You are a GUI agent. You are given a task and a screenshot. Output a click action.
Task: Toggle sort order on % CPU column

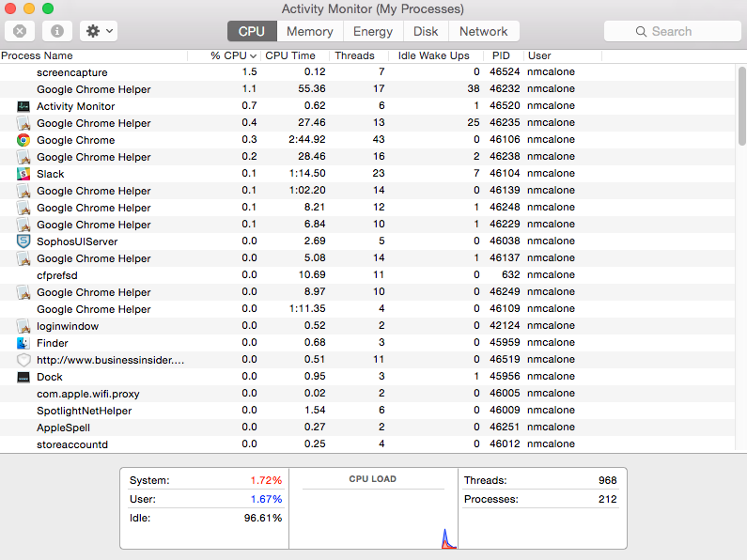point(234,55)
